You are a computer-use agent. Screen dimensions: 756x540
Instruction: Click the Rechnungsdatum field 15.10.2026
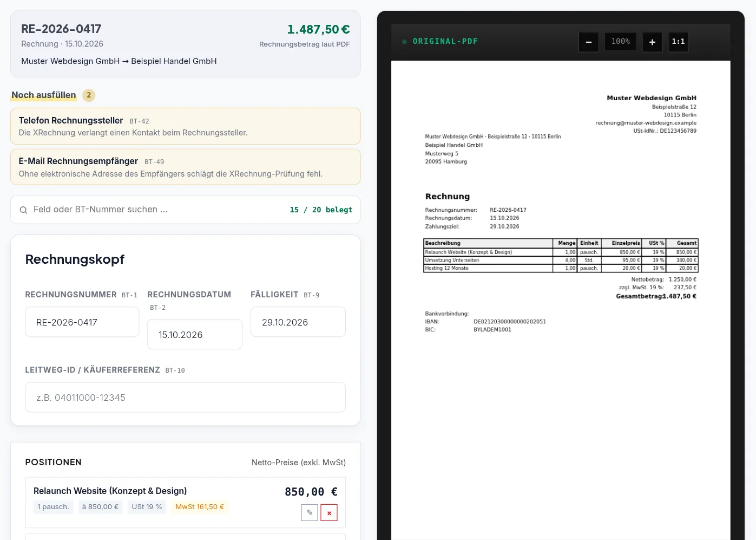[195, 335]
